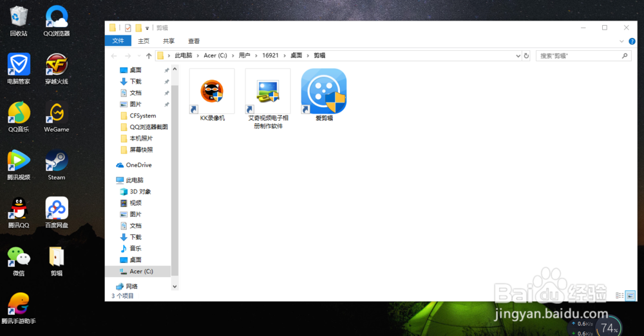Select the Steam desktop icon
This screenshot has width=644, height=336.
57,165
